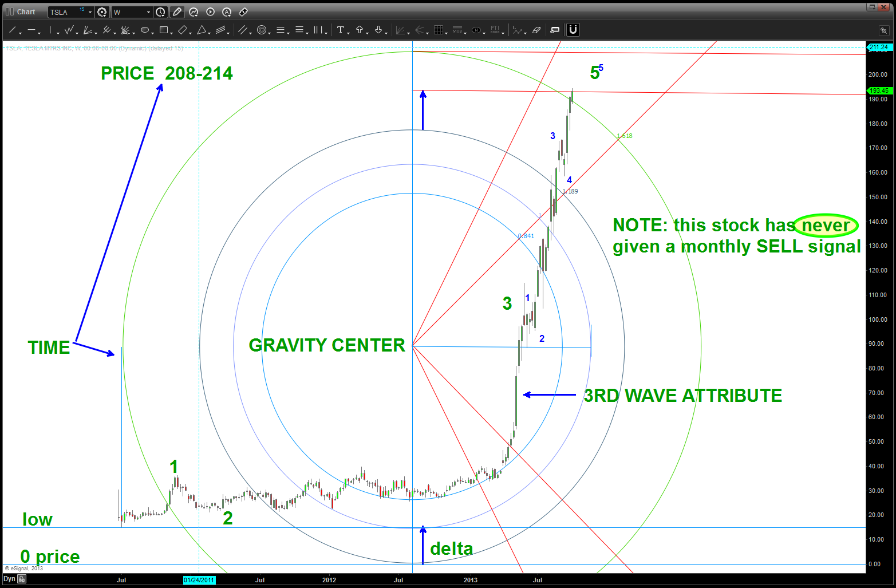Toggle the toolbar pin icon
Viewport: 896px width, 588px height.
883,30
